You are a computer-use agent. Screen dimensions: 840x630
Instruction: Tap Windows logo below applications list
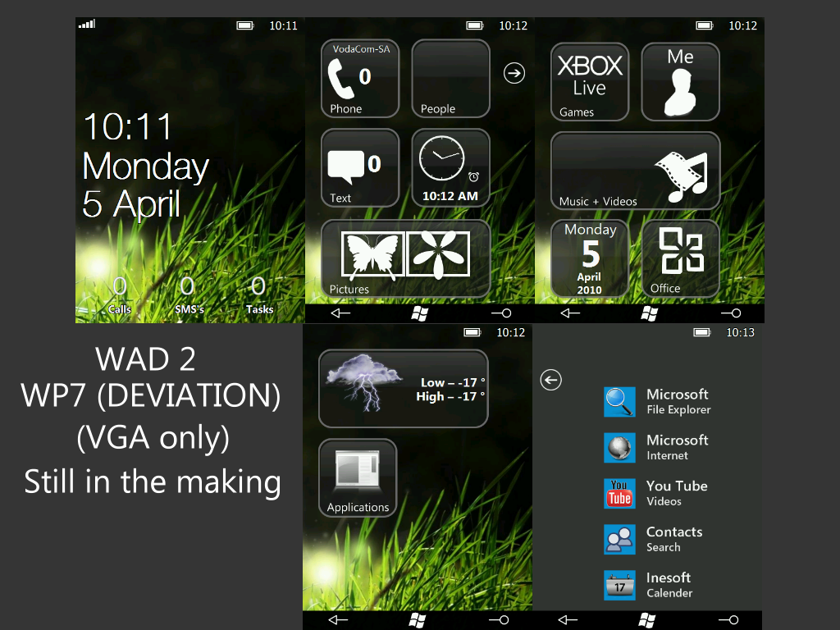click(x=647, y=620)
